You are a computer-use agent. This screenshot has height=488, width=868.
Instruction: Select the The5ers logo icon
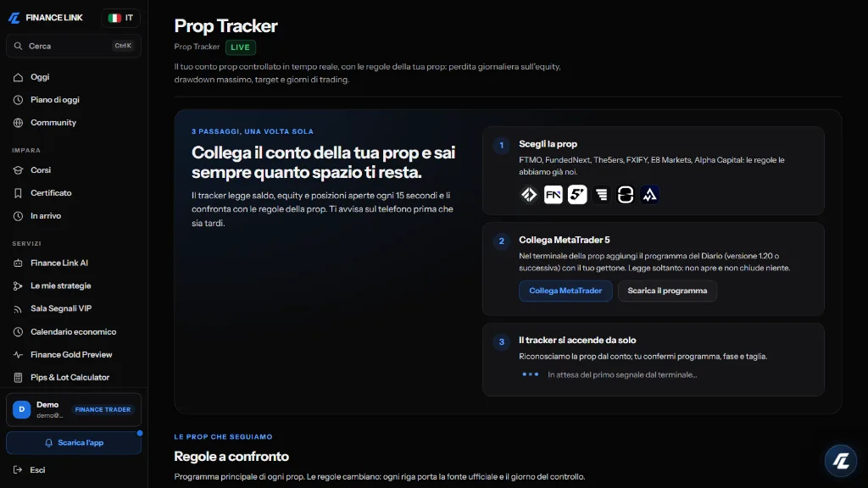click(x=577, y=195)
